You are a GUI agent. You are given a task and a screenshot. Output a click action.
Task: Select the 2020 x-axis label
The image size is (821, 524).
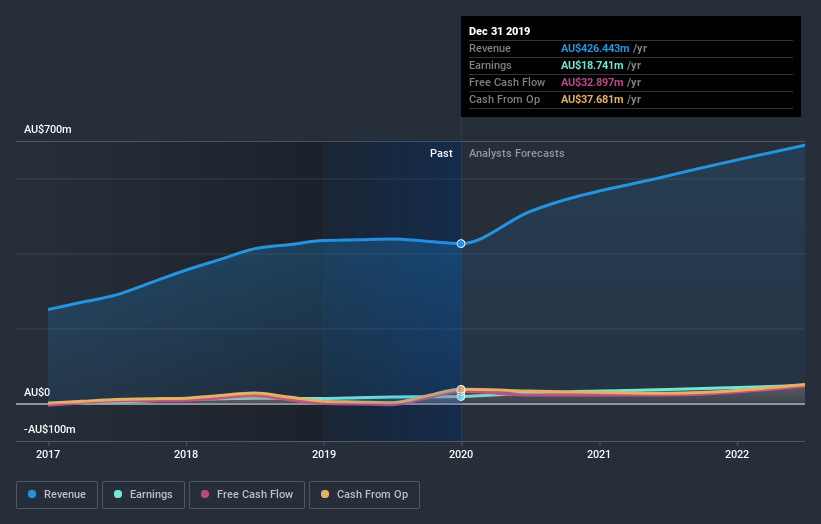point(461,454)
